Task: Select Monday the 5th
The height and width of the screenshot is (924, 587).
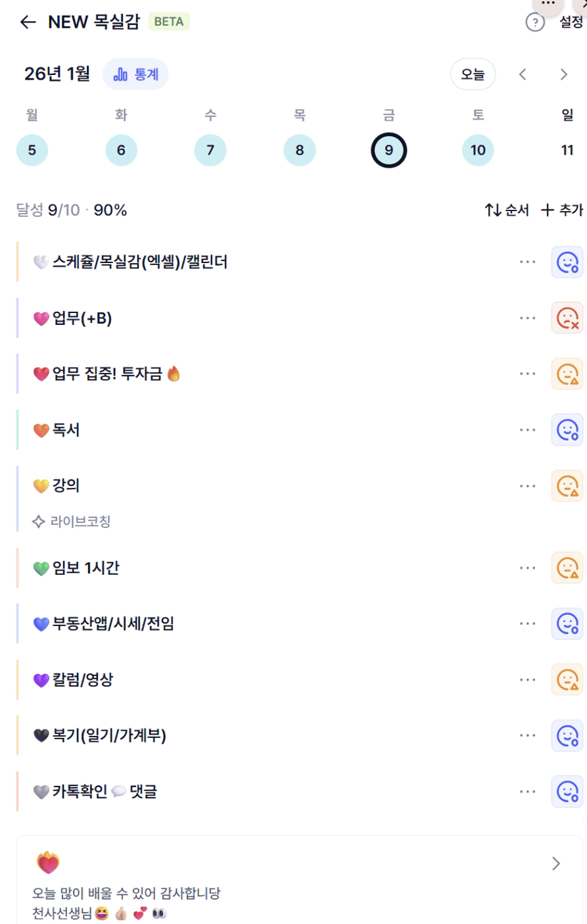Action: pyautogui.click(x=32, y=150)
